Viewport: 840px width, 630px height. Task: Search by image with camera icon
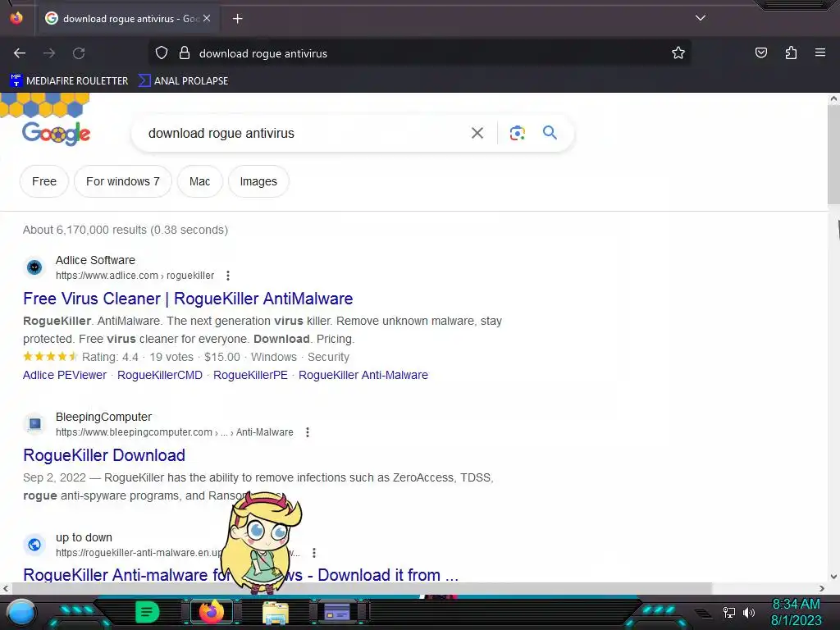(x=517, y=133)
